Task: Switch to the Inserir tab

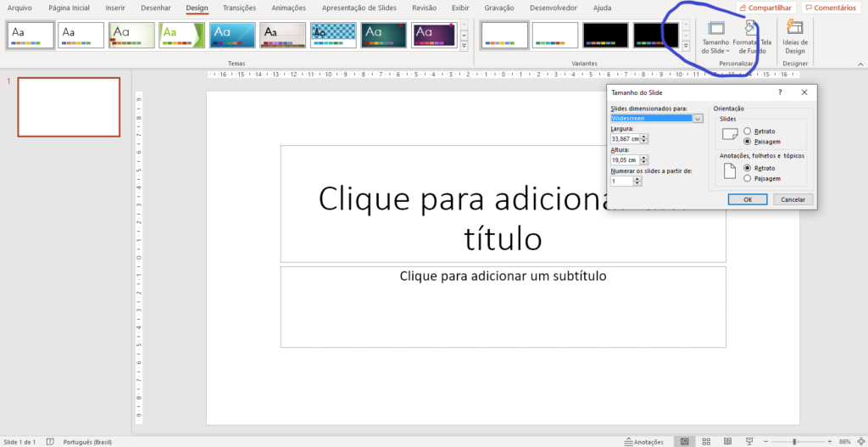Action: point(115,8)
